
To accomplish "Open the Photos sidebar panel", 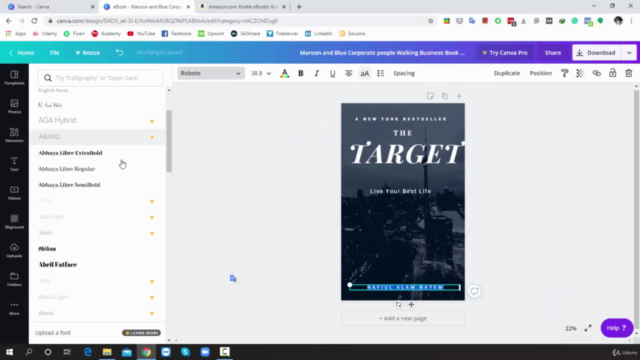I will 14,106.
